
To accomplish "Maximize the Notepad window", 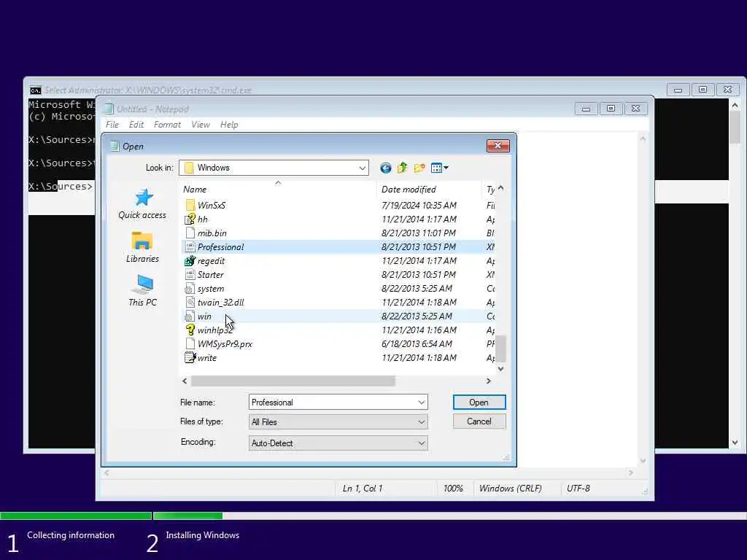I will click(x=611, y=109).
